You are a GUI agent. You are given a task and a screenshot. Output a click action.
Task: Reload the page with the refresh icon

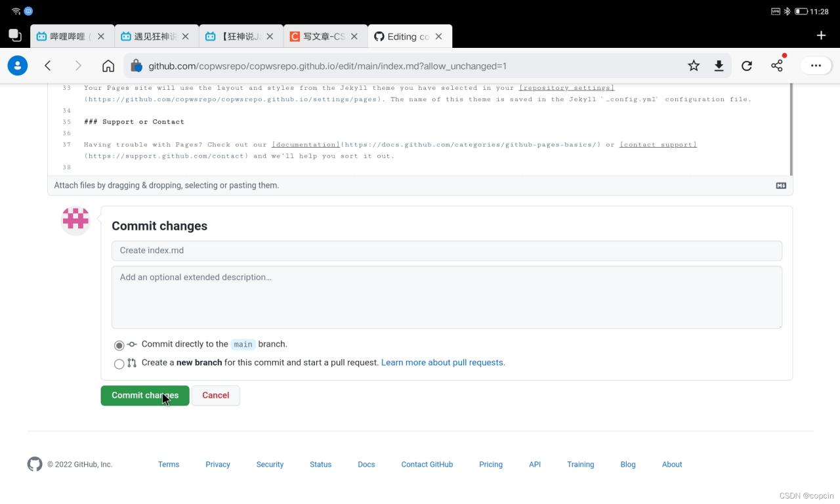tap(747, 66)
